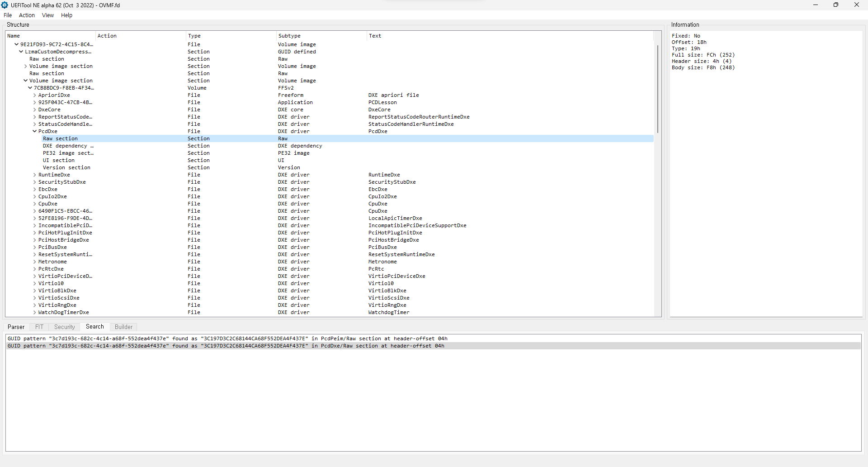Expand the VirtioBlkDxe driver node

click(x=35, y=291)
